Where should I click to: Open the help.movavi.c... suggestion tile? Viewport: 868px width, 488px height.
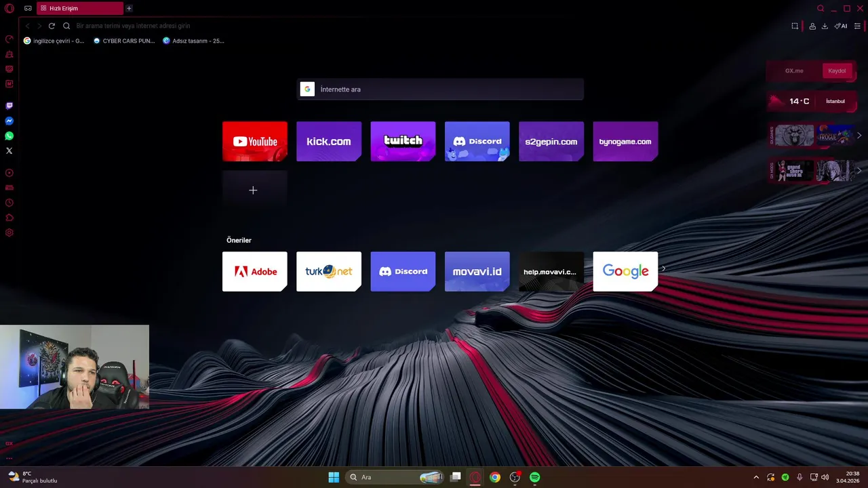[551, 272]
